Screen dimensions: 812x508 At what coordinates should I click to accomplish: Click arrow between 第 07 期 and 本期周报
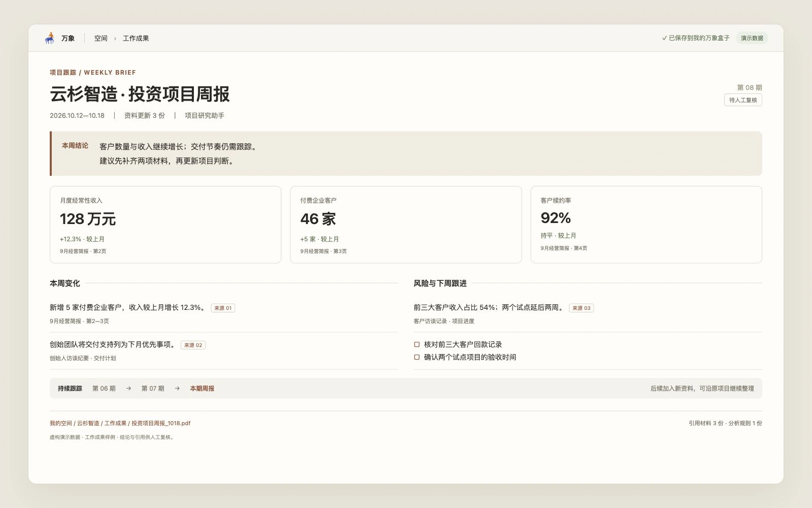177,389
